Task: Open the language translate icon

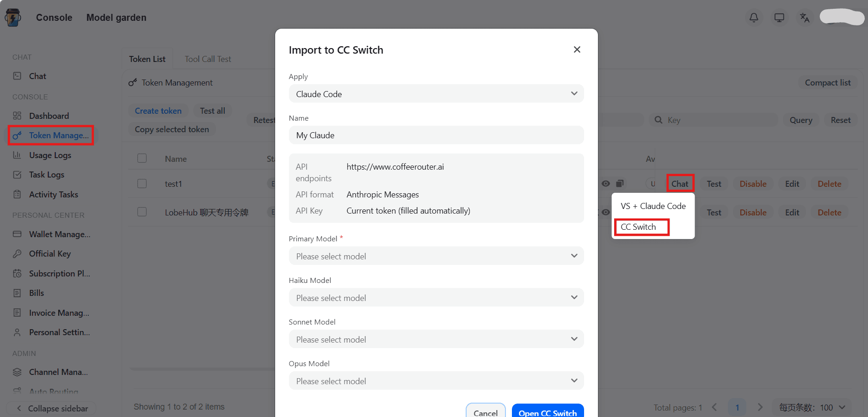Action: 805,18
